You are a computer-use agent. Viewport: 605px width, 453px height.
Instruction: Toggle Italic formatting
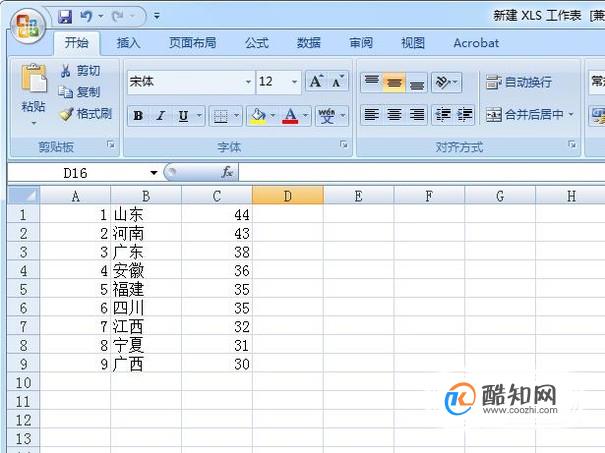click(x=161, y=115)
